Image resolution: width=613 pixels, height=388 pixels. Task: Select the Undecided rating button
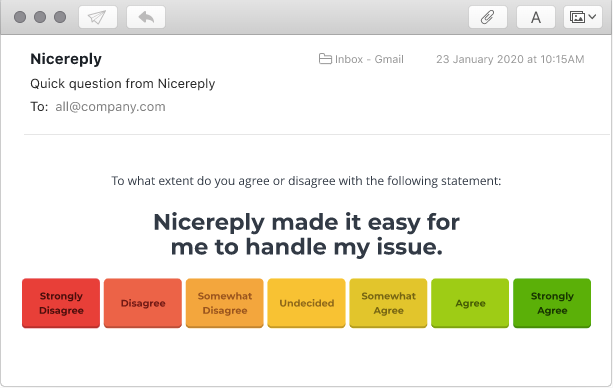click(306, 303)
